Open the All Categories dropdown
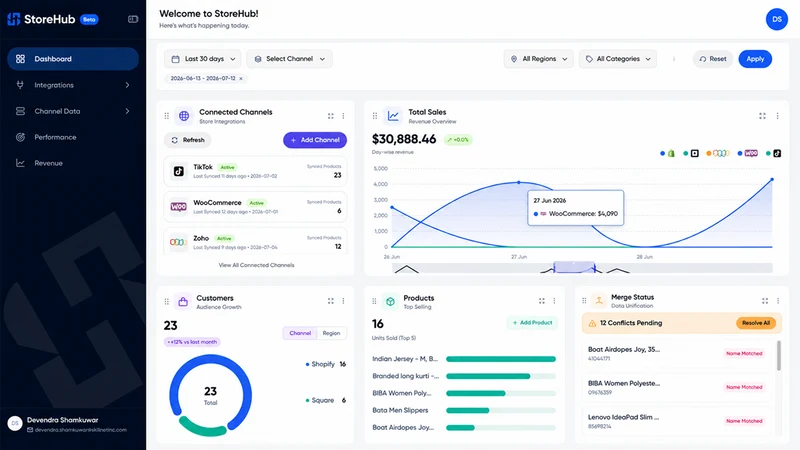800x450 pixels. click(618, 59)
